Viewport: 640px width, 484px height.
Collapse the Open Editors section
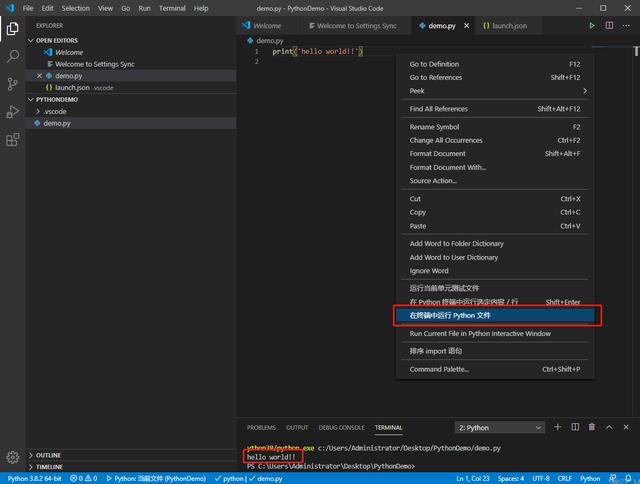[x=31, y=40]
